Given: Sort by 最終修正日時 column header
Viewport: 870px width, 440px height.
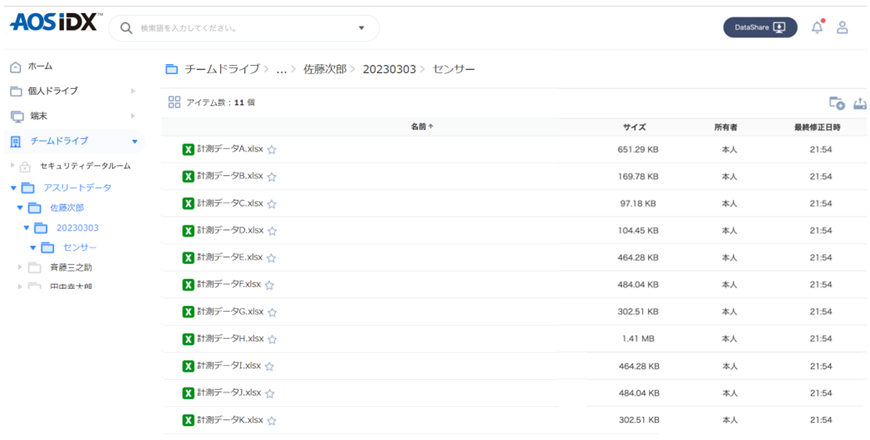Looking at the screenshot, I should (x=817, y=127).
